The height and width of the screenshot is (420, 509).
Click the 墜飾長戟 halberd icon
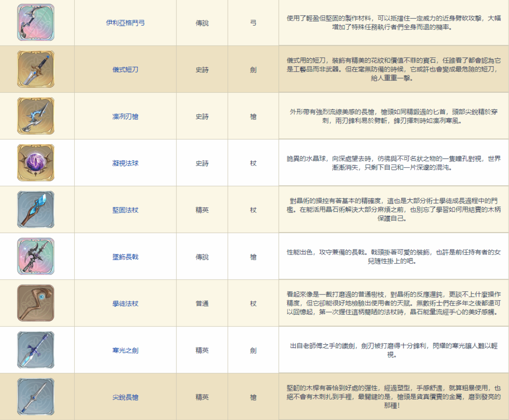(36, 256)
